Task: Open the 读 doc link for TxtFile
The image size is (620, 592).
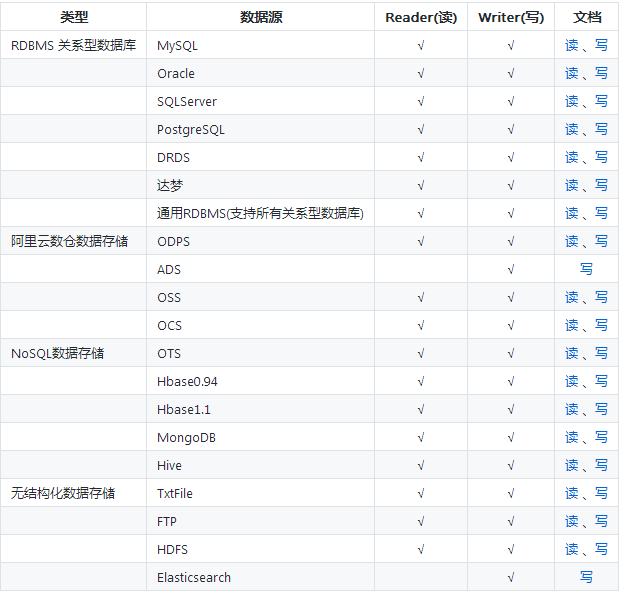Action: point(572,493)
